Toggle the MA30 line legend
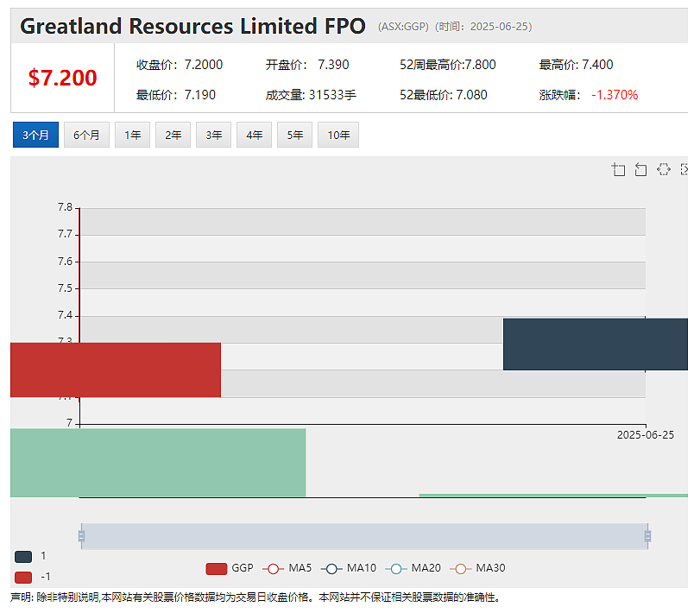Image resolution: width=700 pixels, height=613 pixels. pos(477,568)
